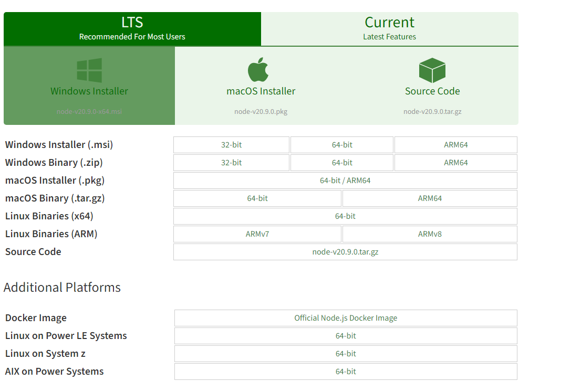Download ARM64 Windows Installer (.msi)
This screenshot has width=571, height=392.
coord(455,145)
